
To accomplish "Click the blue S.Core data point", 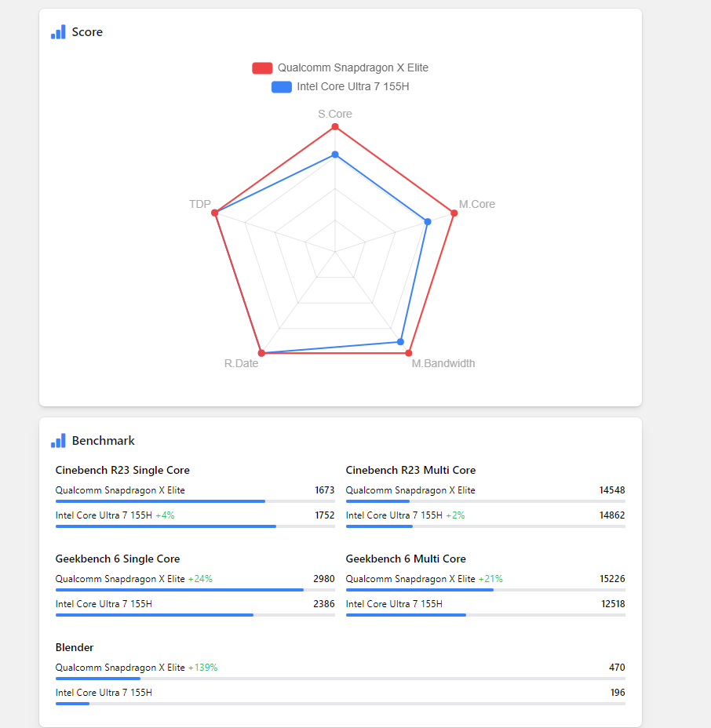I will point(335,155).
